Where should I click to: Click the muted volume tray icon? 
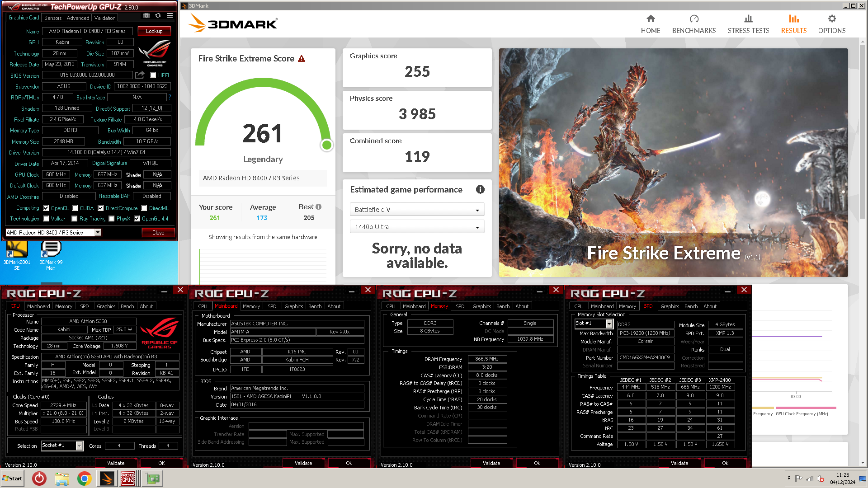point(821,479)
